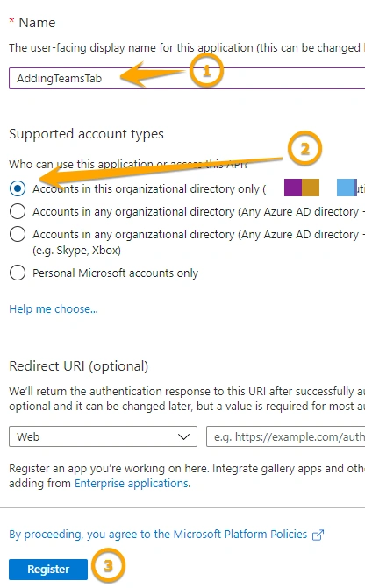Click the orange circled number 2 marker
Viewport: 365px width, 588px height.
pos(305,149)
